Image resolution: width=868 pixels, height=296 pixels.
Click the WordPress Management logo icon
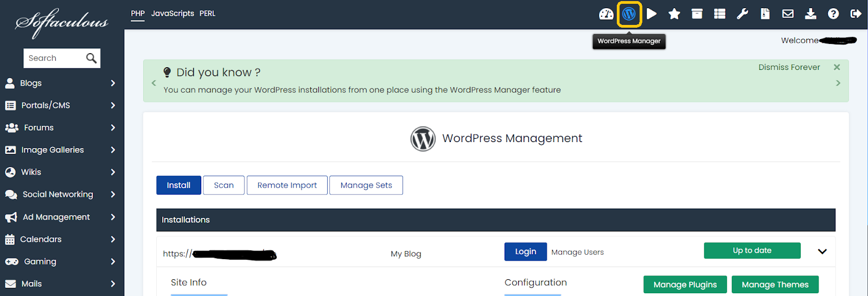point(423,139)
